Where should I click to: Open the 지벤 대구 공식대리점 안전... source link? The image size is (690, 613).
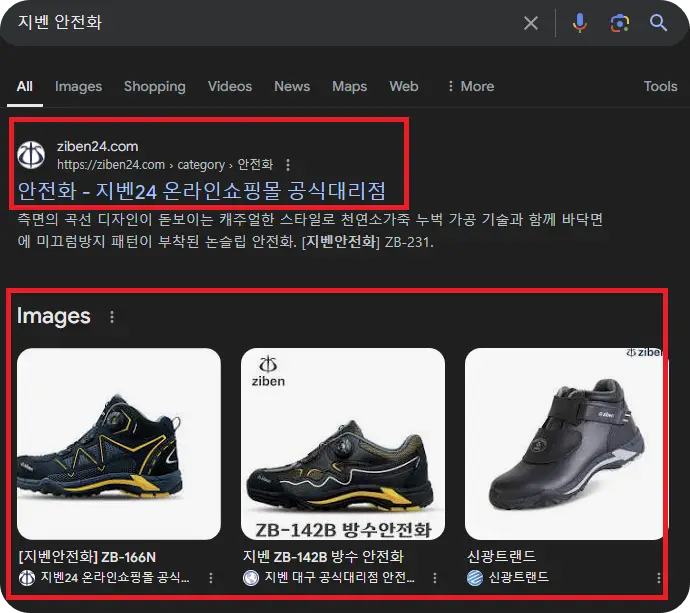[x=339, y=577]
